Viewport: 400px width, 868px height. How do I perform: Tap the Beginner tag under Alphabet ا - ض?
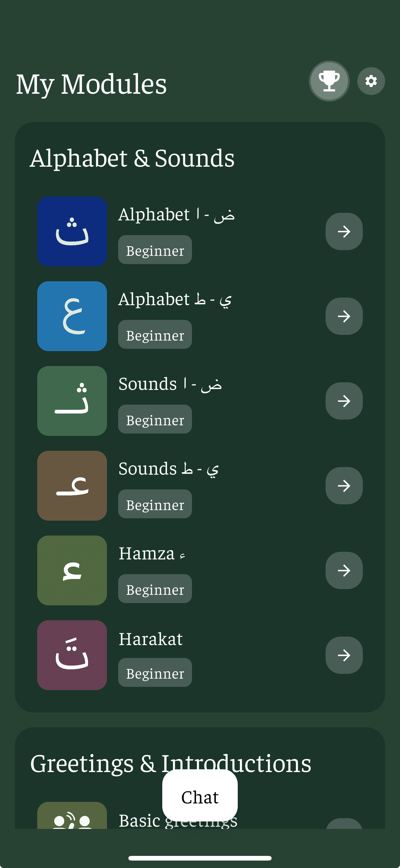pos(155,250)
